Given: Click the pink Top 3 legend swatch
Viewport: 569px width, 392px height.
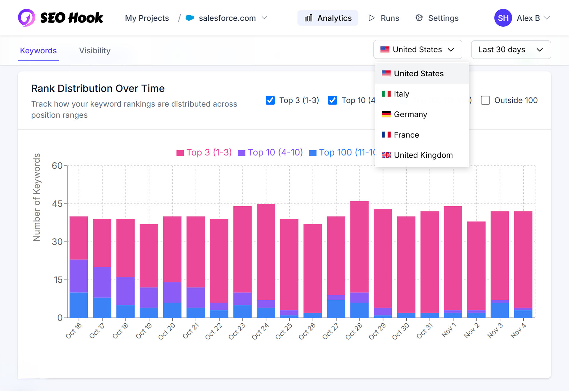Looking at the screenshot, I should [x=180, y=153].
